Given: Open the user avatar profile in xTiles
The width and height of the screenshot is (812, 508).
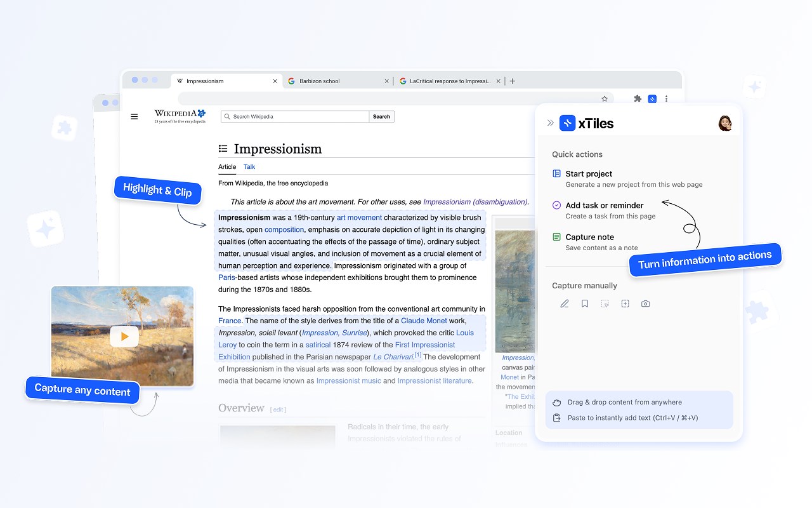Looking at the screenshot, I should click(725, 123).
